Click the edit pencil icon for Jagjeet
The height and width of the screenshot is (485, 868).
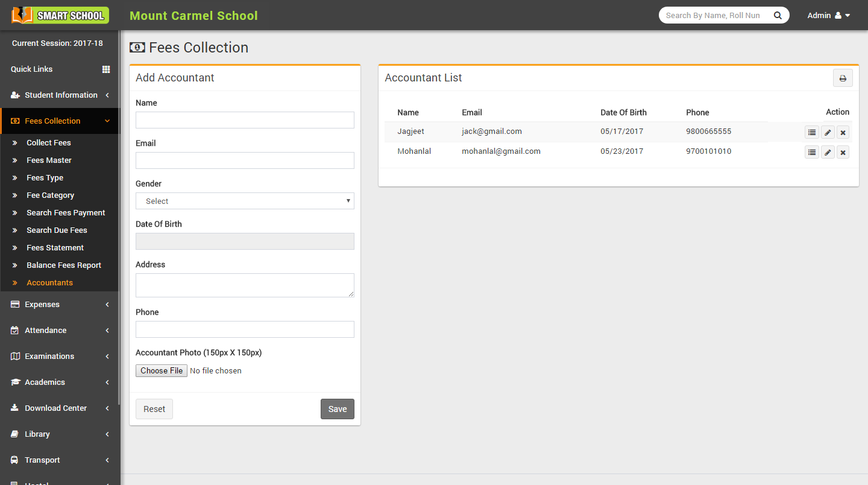click(x=828, y=132)
